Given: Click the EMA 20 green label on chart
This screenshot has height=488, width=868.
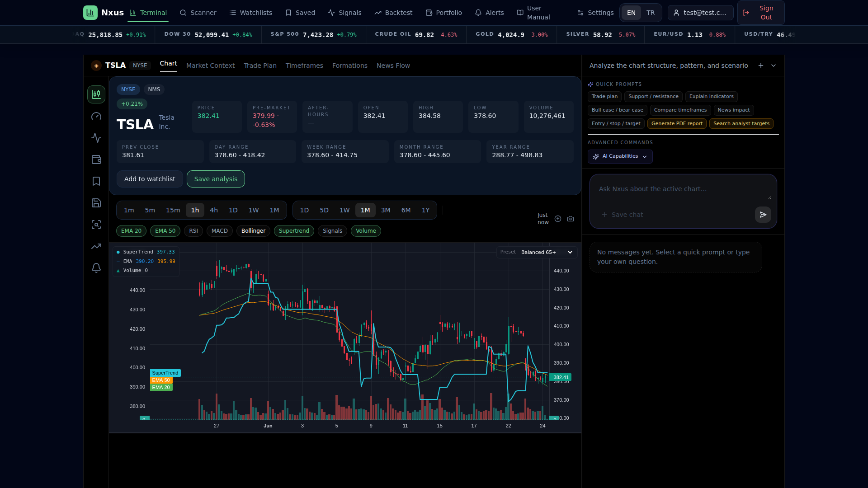Looking at the screenshot, I should coord(161,387).
